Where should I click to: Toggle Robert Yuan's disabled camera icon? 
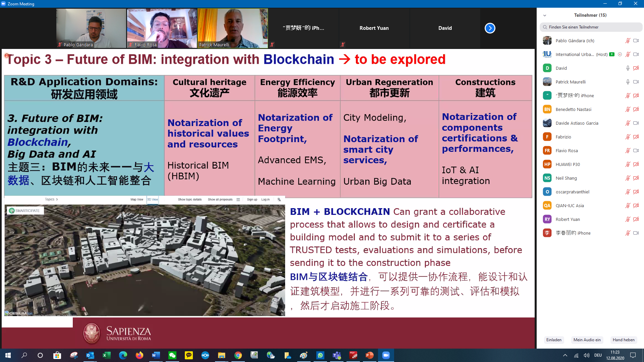coord(636,219)
